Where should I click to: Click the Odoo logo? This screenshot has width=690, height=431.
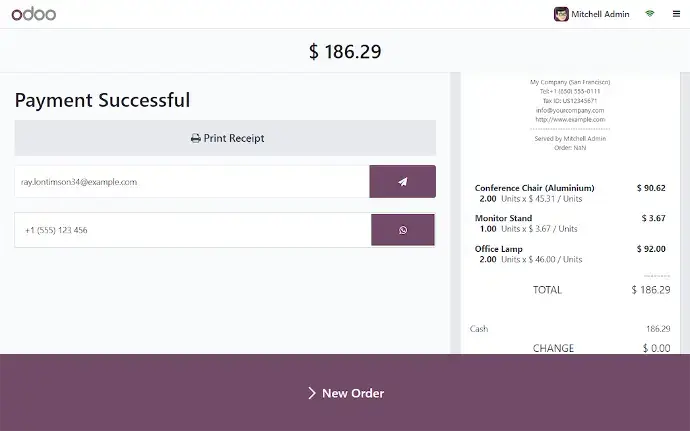35,14
